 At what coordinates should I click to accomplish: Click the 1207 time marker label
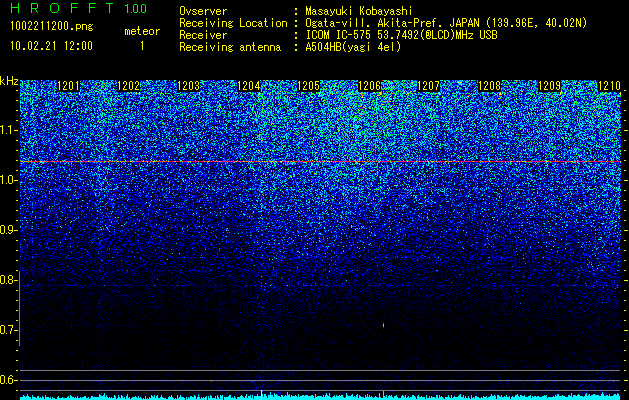(x=429, y=86)
